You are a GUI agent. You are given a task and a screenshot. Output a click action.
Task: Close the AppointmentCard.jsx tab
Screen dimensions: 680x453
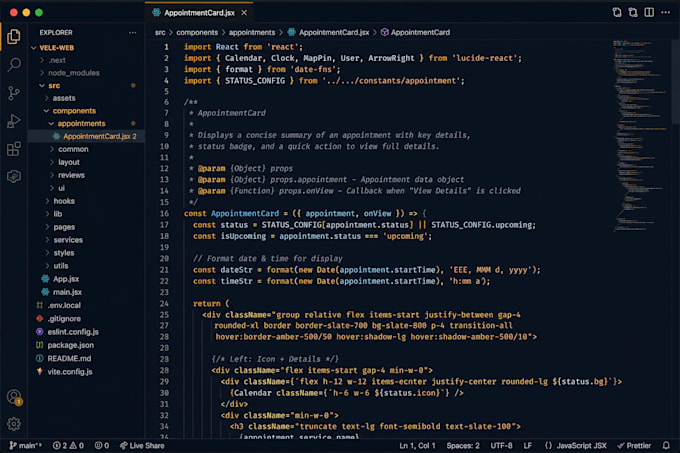[x=244, y=13]
